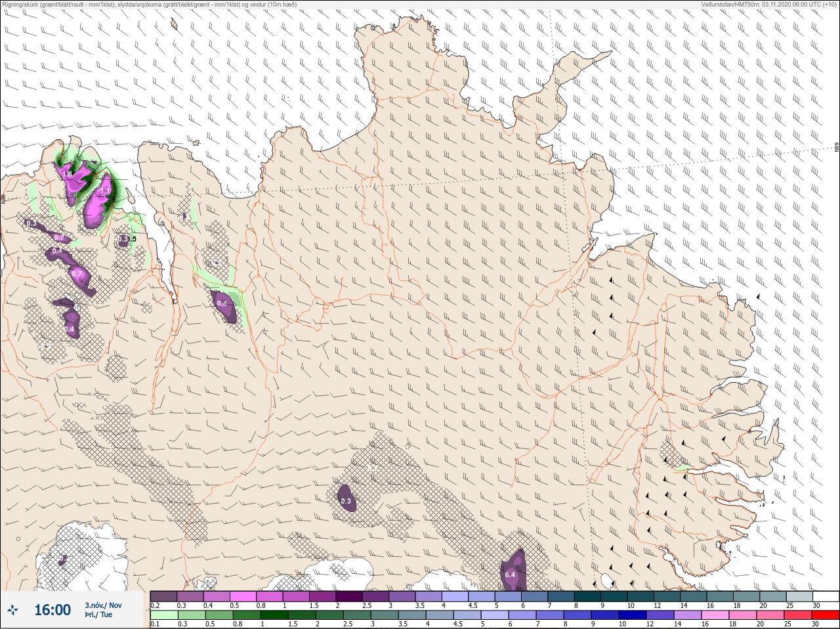Click the dark mauve 0.2 legend swatch
840x629 pixels.
(163, 596)
